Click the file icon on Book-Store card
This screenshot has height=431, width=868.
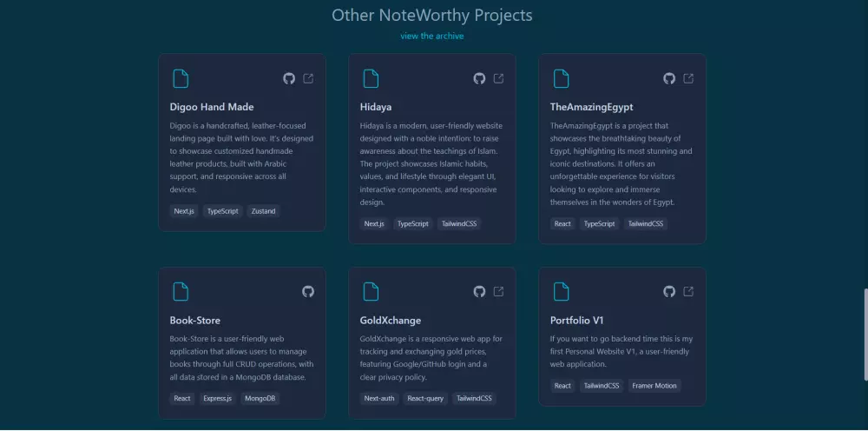(181, 292)
